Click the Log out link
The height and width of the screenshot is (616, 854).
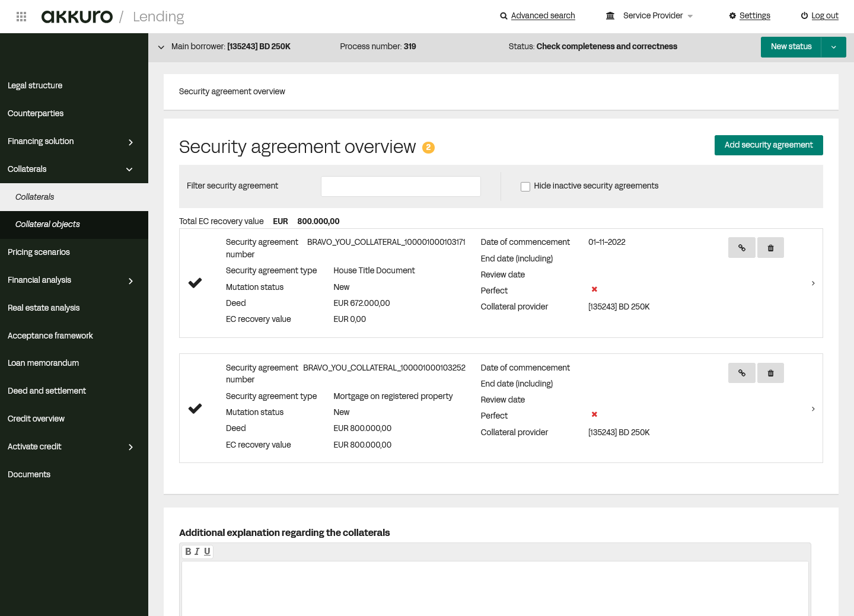(824, 16)
